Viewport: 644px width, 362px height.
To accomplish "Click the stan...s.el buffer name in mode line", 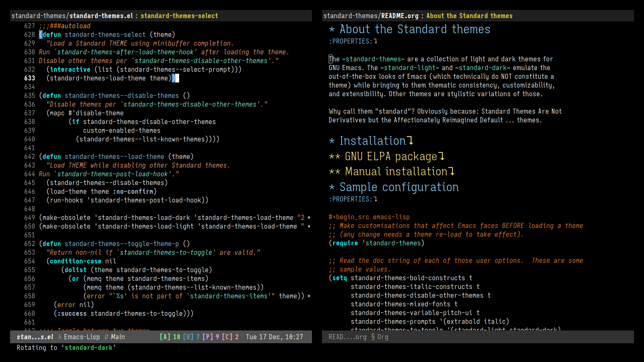I will (x=35, y=337).
